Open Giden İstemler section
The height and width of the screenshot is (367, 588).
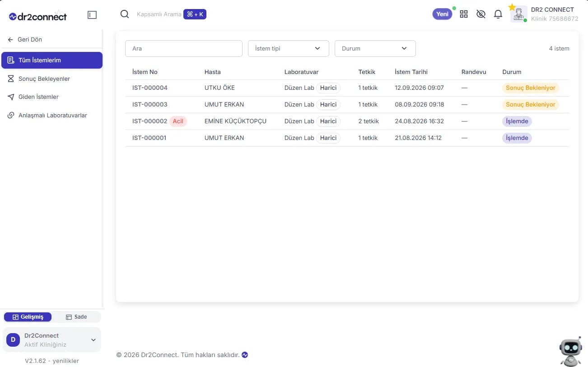(x=52, y=97)
